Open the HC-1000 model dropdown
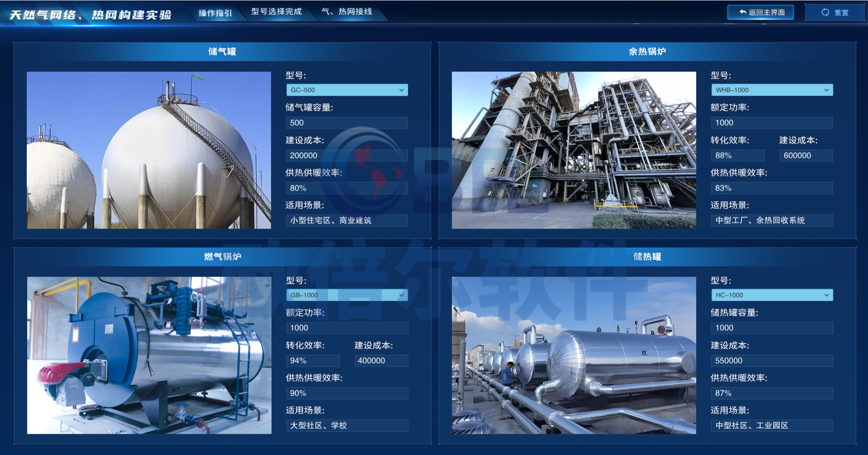Image resolution: width=868 pixels, height=455 pixels. (x=772, y=295)
